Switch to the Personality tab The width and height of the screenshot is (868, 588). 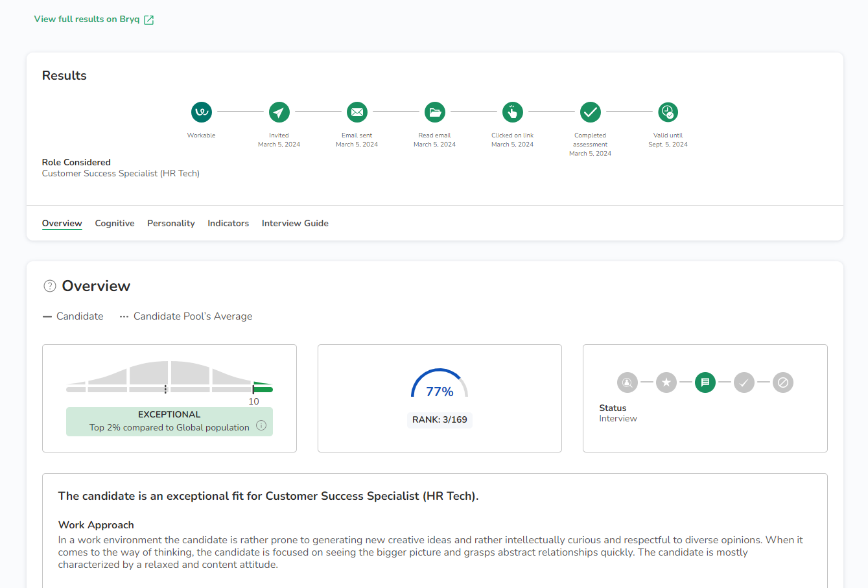pos(171,223)
